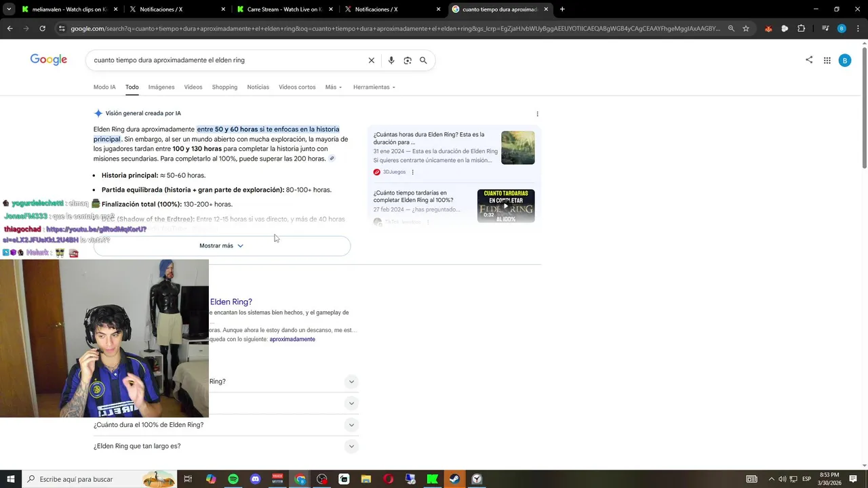The height and width of the screenshot is (488, 868).
Task: Start a voice search with the microphone
Action: [x=391, y=60]
